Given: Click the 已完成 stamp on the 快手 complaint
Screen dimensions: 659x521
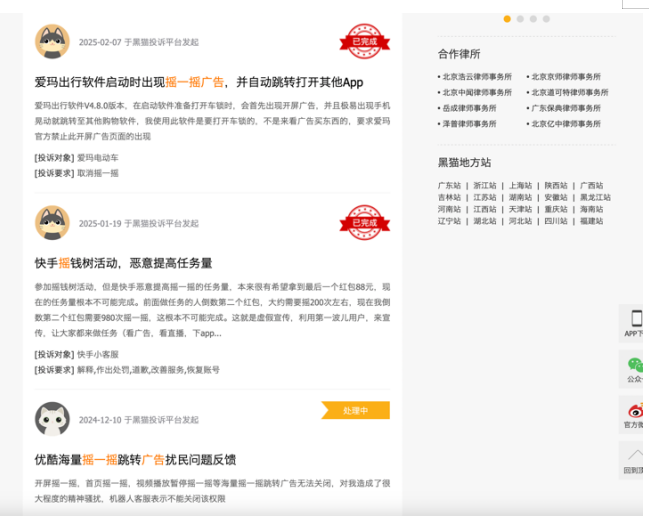Looking at the screenshot, I should tap(364, 223).
